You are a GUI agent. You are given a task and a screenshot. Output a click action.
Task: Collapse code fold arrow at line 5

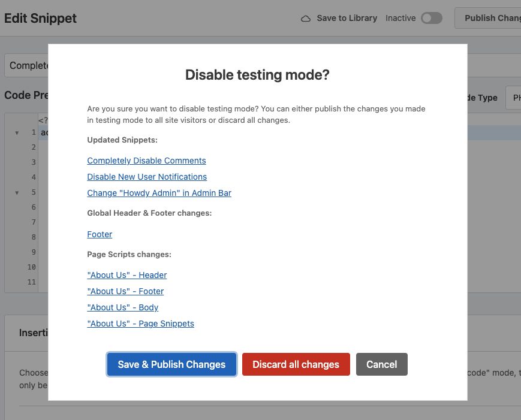(17, 192)
